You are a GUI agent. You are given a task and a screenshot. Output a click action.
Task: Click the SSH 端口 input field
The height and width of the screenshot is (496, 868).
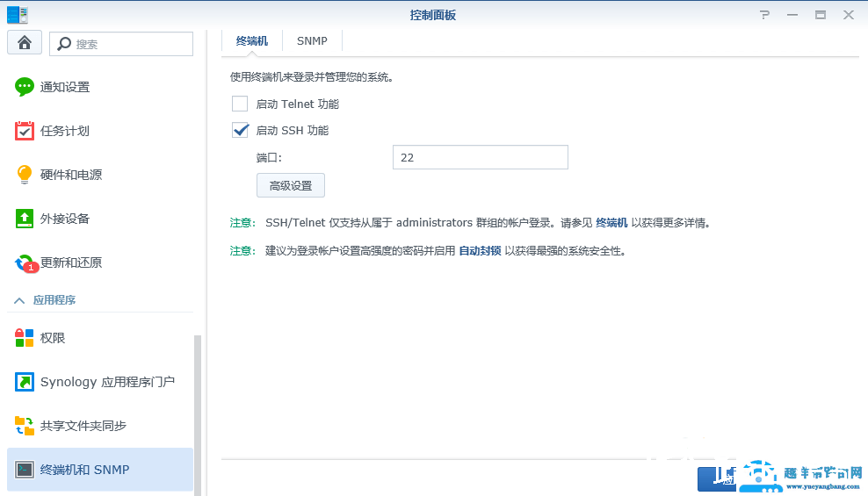481,157
